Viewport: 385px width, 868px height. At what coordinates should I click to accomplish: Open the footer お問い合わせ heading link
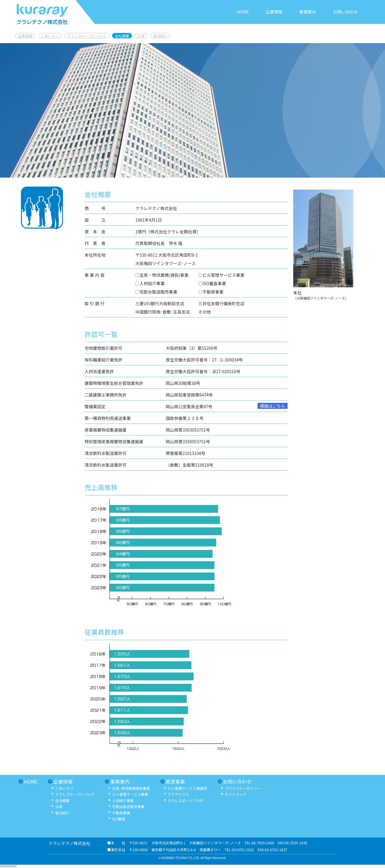(x=237, y=782)
